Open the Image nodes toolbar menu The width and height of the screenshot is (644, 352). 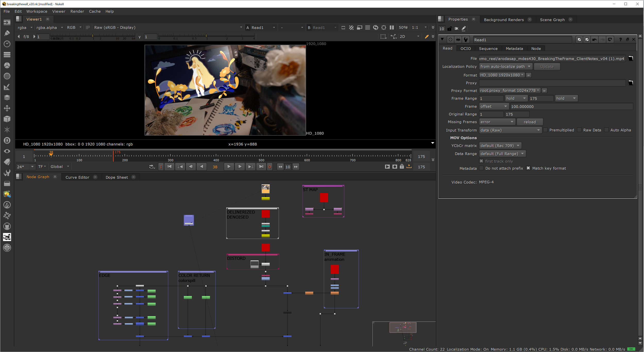[x=7, y=22]
